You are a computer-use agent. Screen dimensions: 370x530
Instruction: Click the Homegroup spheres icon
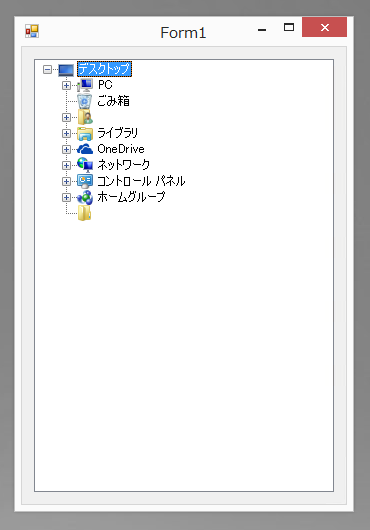tap(85, 197)
